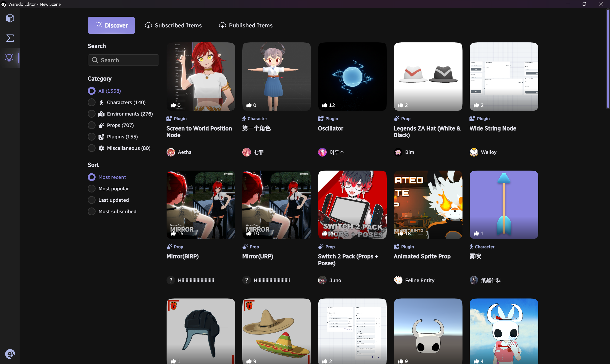
Task: Restore down the Warudo Editor window
Action: 584,4
